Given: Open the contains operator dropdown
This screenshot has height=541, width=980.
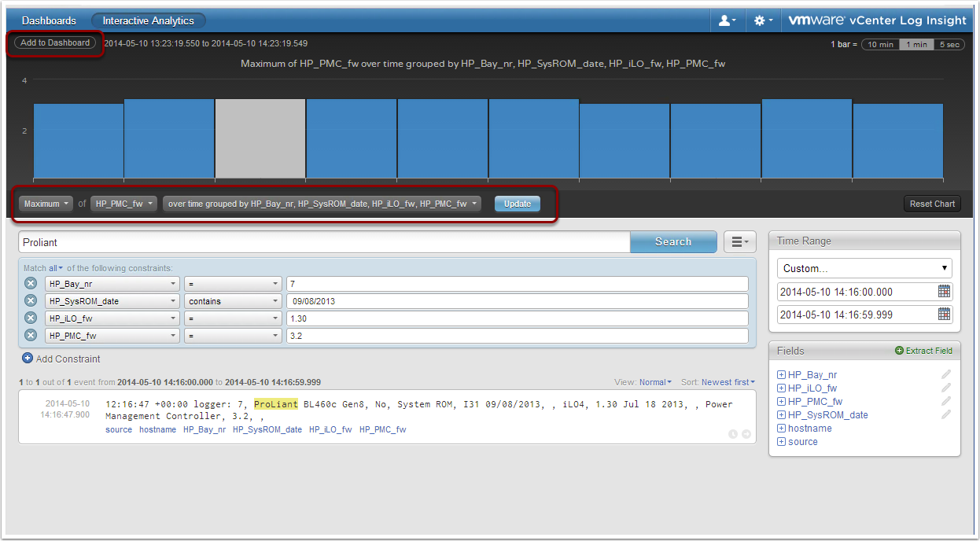Looking at the screenshot, I should 232,301.
